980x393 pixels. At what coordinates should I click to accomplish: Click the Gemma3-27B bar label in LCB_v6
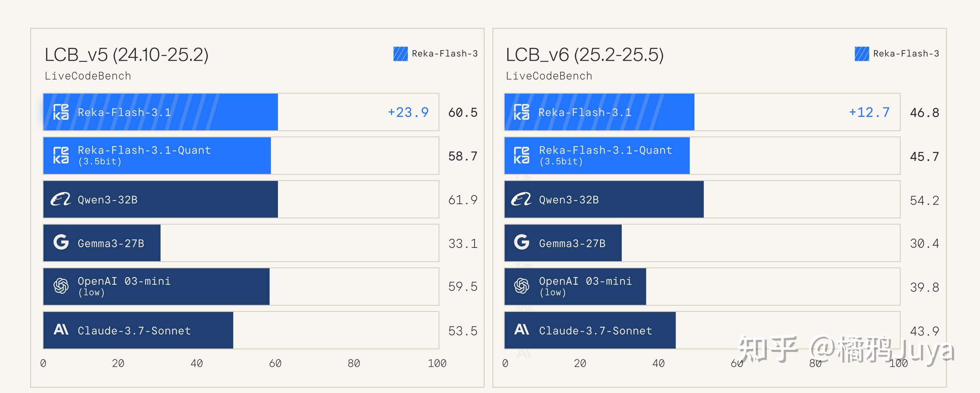click(x=572, y=244)
